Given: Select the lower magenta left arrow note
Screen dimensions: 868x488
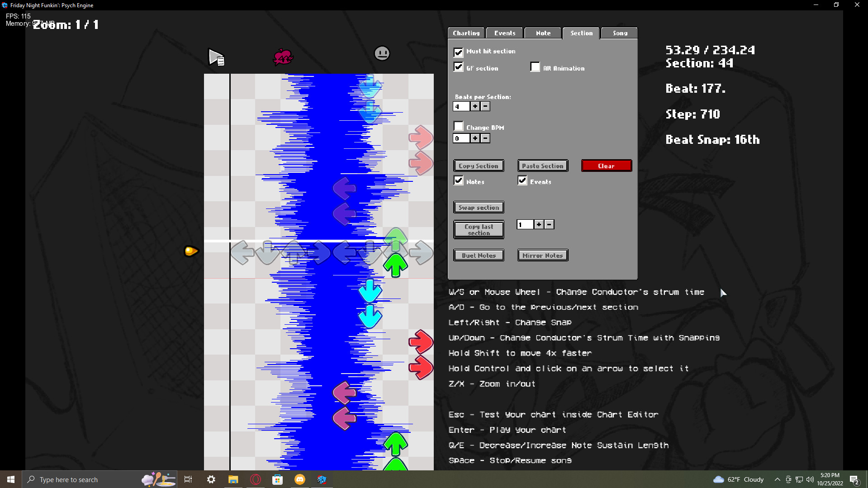Looking at the screenshot, I should pyautogui.click(x=345, y=418).
